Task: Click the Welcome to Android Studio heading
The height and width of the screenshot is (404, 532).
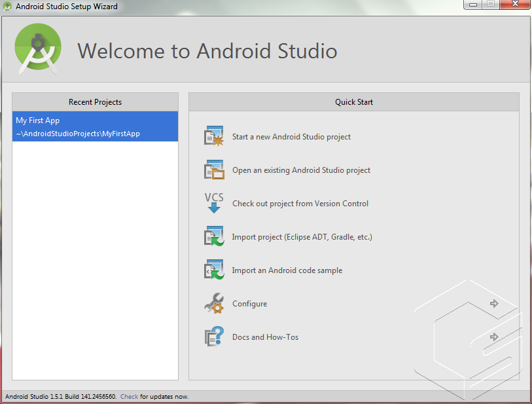Action: [207, 51]
